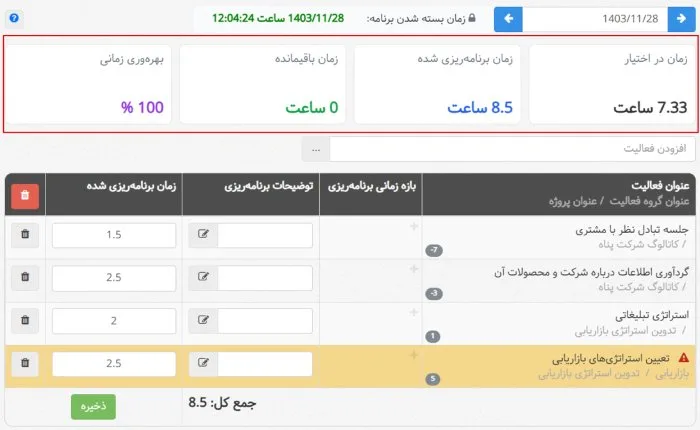Viewport: 700px width, 430px height.
Task: Click planned time field with value 2
Action: (x=114, y=321)
